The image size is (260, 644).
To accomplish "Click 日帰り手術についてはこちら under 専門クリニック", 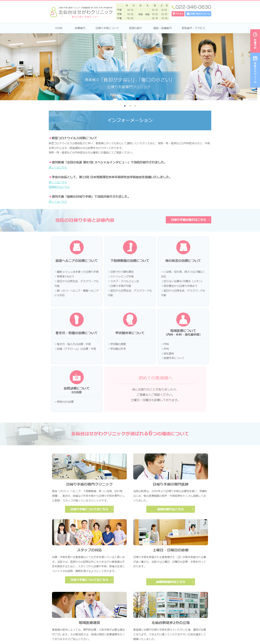I will click(89, 509).
